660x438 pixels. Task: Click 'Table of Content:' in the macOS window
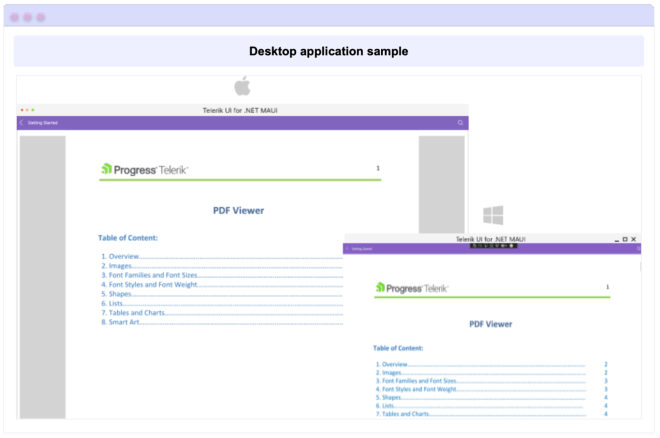(x=128, y=238)
